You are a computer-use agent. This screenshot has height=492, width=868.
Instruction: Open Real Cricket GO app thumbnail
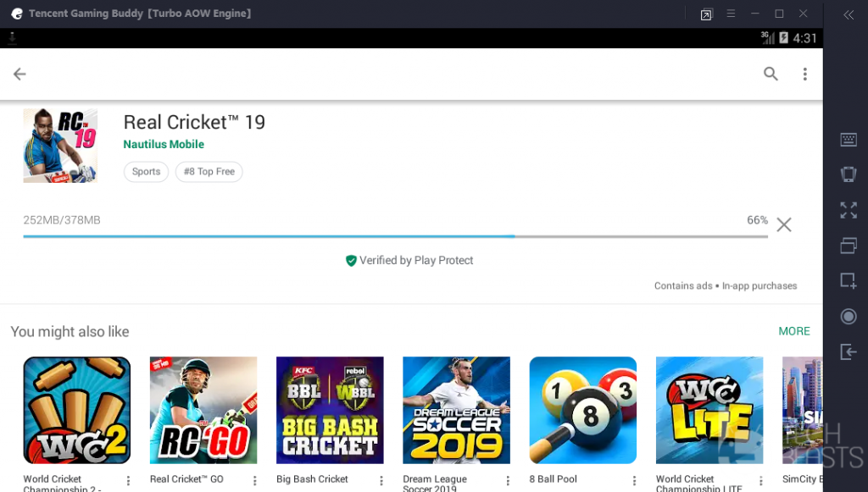(203, 410)
